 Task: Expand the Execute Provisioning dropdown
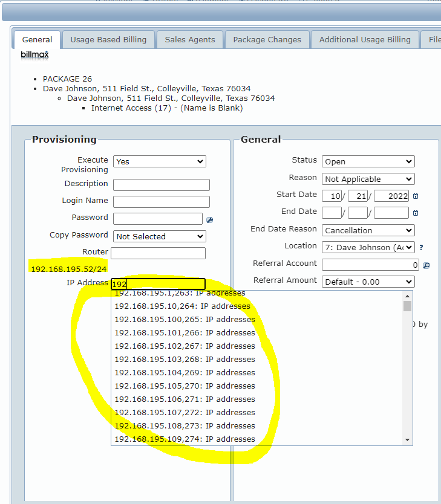[x=160, y=161]
